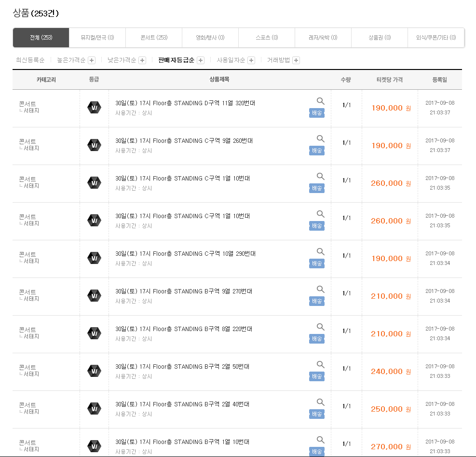Switch to 뮤지컬/연극 (0) tab
This screenshot has height=457, width=476.
tap(97, 38)
